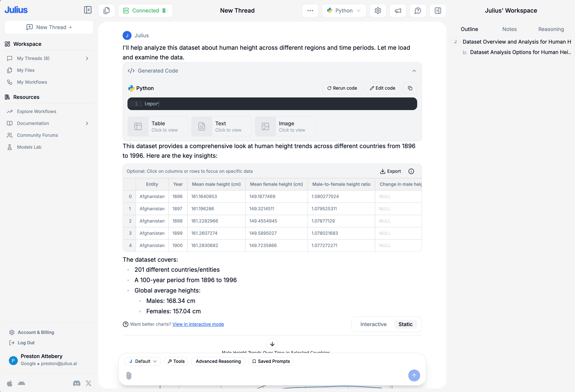Open the copy thread icon
The width and height of the screenshot is (575, 392).
click(x=107, y=10)
